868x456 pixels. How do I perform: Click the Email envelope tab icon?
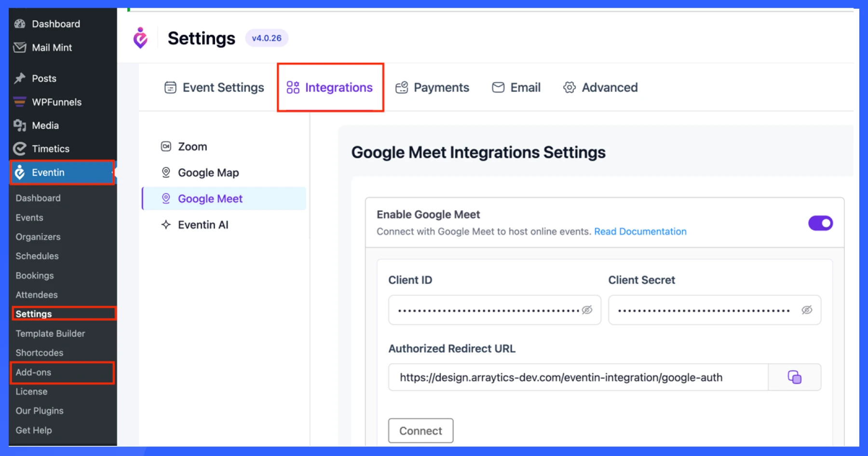click(498, 87)
